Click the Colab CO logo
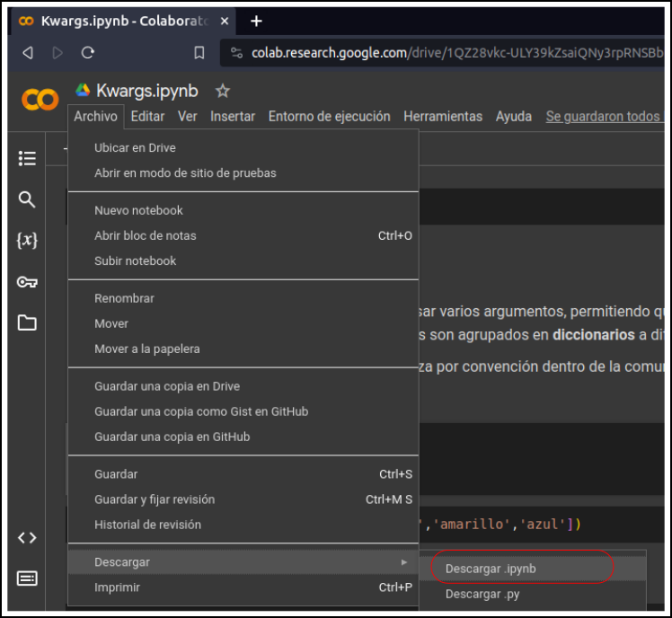 (x=40, y=100)
